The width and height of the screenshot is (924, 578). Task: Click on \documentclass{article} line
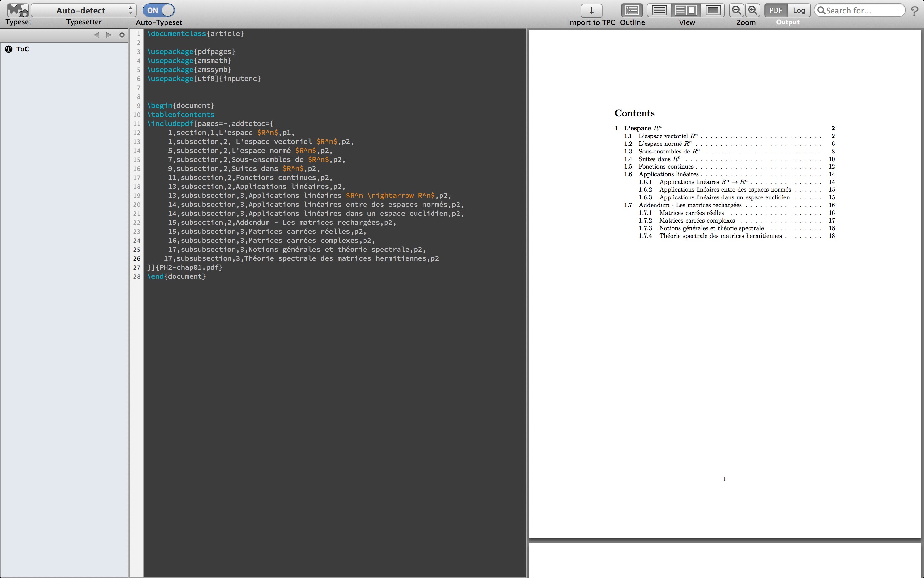195,34
